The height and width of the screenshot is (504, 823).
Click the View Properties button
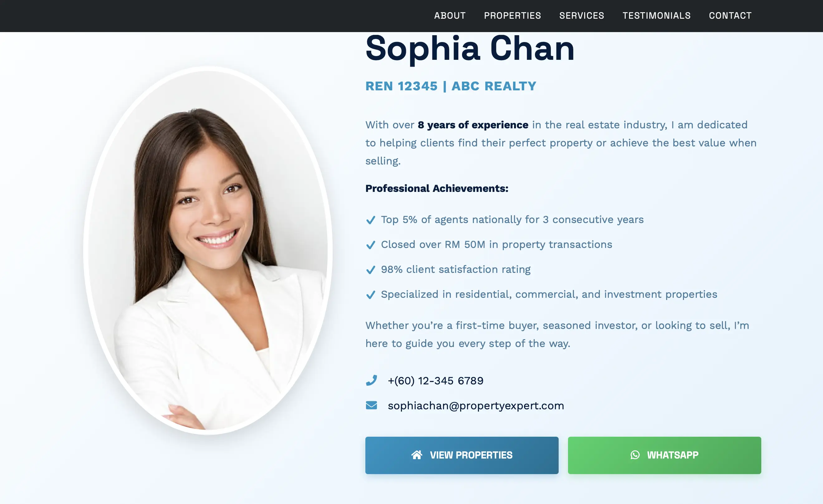[462, 455]
